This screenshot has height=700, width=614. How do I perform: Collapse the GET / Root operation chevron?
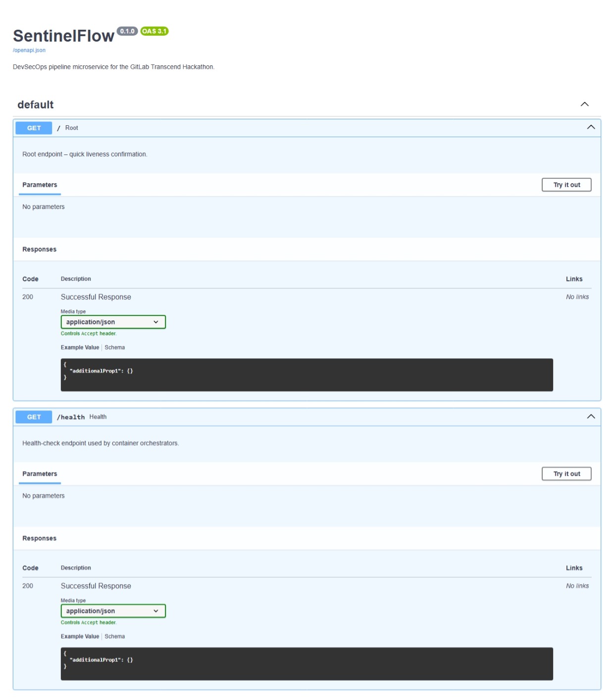coord(591,127)
